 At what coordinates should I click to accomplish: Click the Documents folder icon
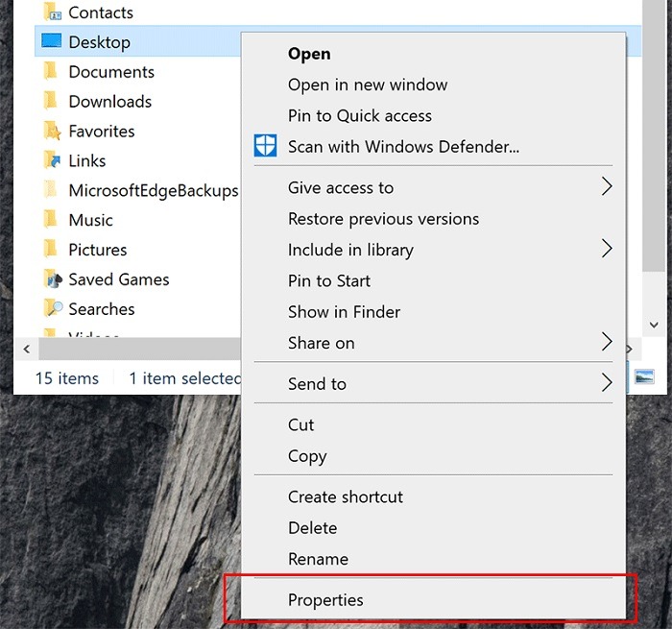pos(51,71)
